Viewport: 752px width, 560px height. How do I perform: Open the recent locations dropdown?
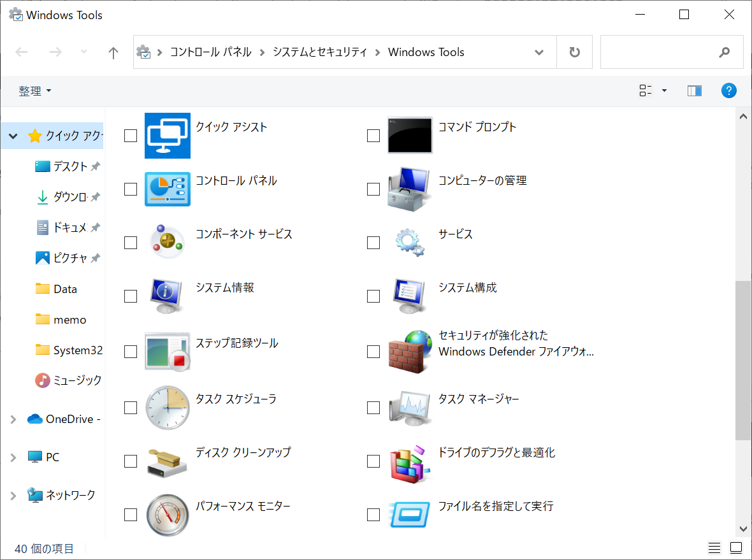83,52
